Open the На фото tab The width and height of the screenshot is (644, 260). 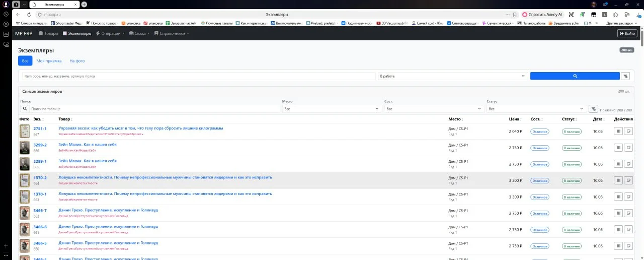(77, 61)
